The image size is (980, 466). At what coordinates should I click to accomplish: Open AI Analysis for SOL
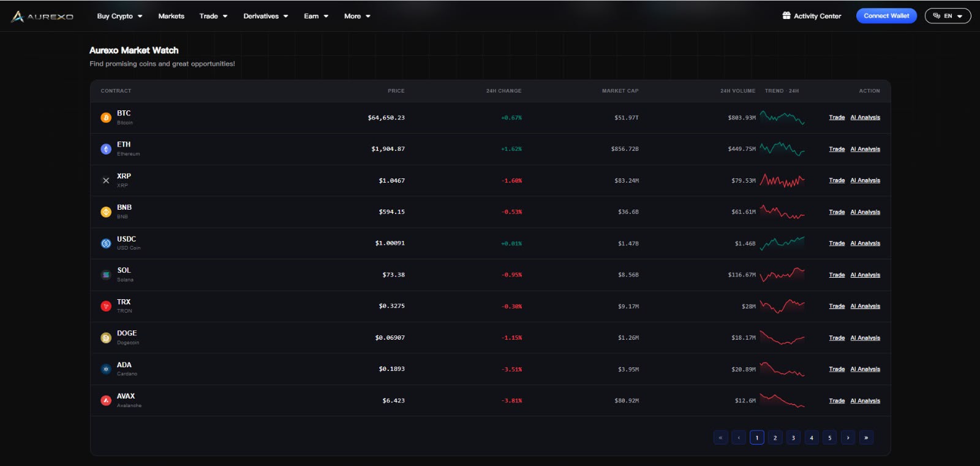click(x=865, y=275)
